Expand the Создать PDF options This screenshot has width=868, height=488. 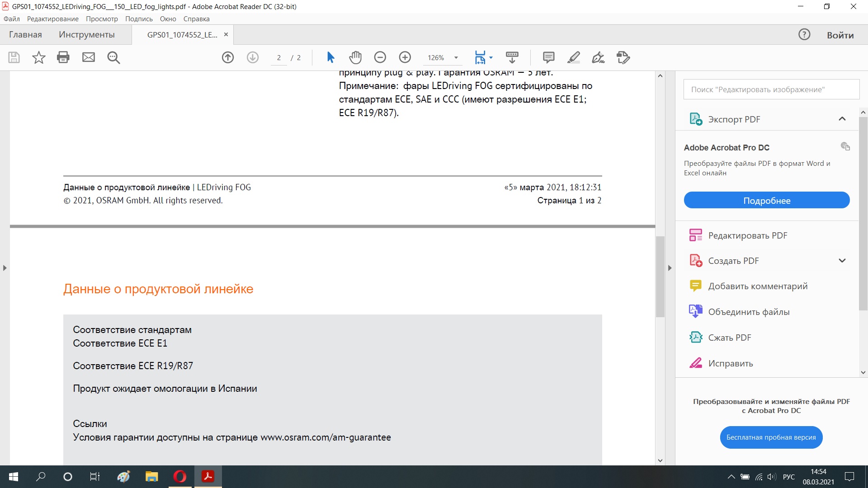click(x=842, y=261)
